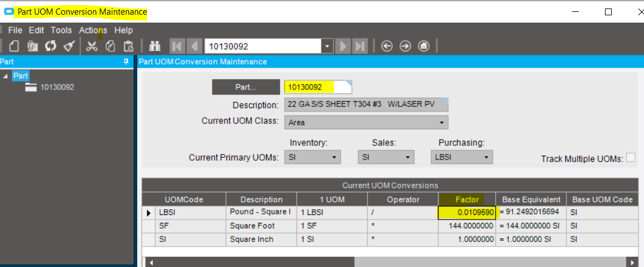
Task: Click the UOMCode column header
Action: click(x=184, y=200)
